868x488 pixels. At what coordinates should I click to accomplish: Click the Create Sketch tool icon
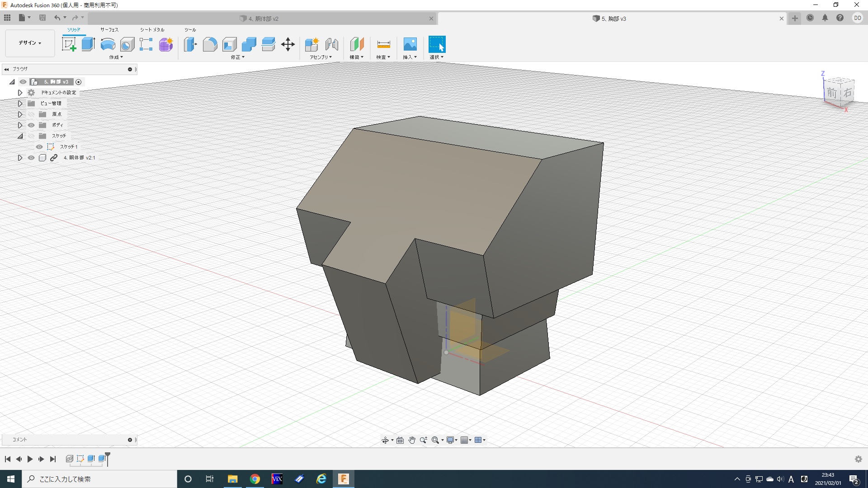click(x=69, y=44)
